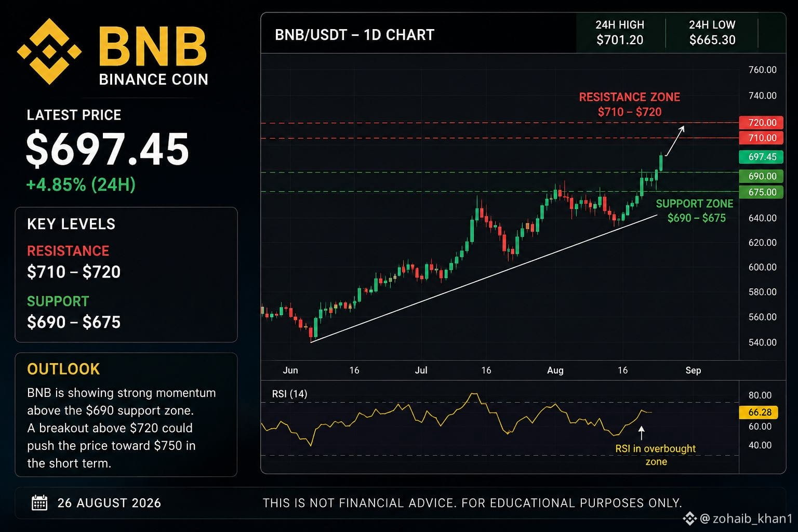The width and height of the screenshot is (798, 532).
Task: Click "Aug" on the chart time axis
Action: 555,370
